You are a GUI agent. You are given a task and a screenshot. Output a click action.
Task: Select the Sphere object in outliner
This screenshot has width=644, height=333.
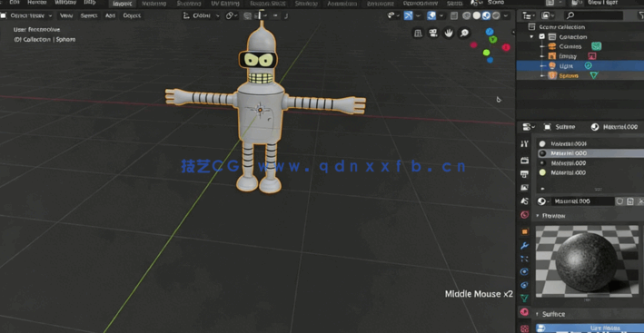coord(569,75)
